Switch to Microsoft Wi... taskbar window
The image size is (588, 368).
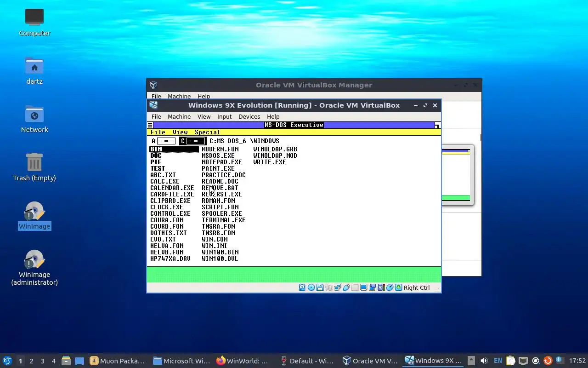(x=181, y=361)
